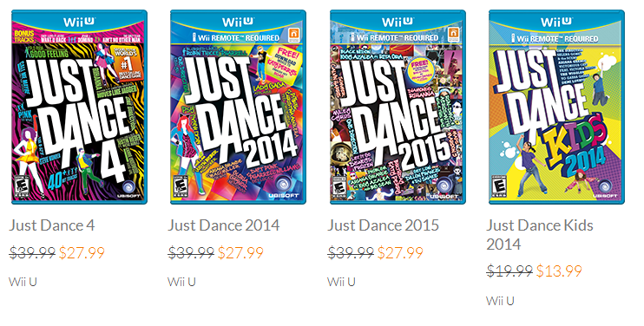Open the Just Dance Kids 2014 cover

(x=556, y=107)
